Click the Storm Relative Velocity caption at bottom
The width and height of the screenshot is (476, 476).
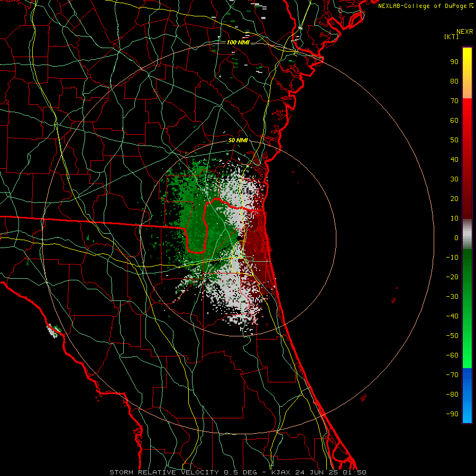point(238,472)
